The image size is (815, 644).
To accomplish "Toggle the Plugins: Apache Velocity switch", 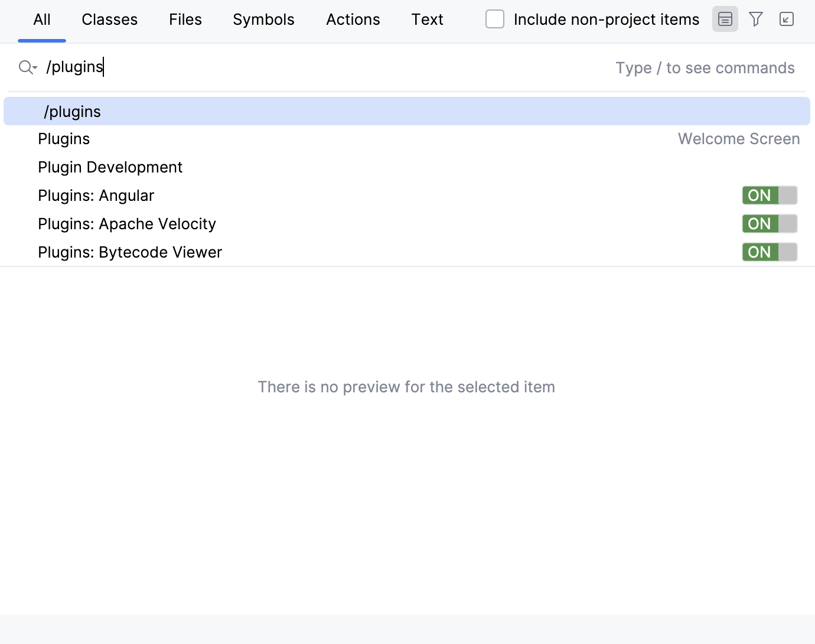I will click(770, 224).
